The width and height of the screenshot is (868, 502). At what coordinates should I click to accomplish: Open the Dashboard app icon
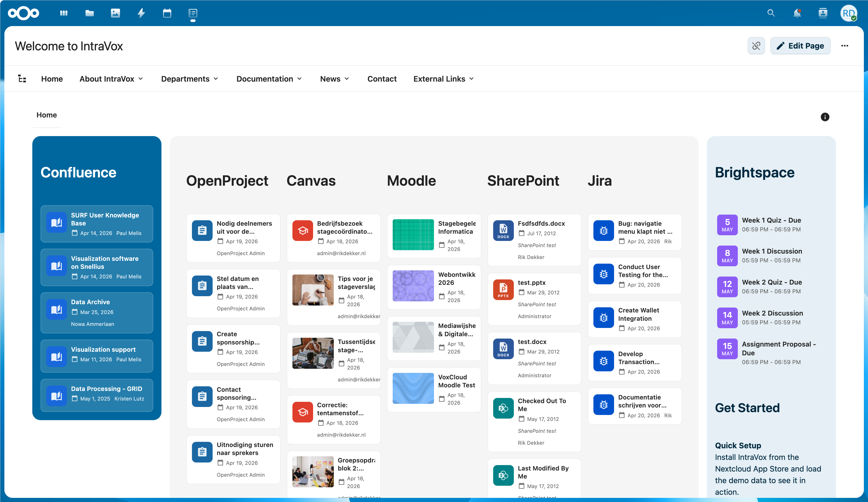pos(64,13)
